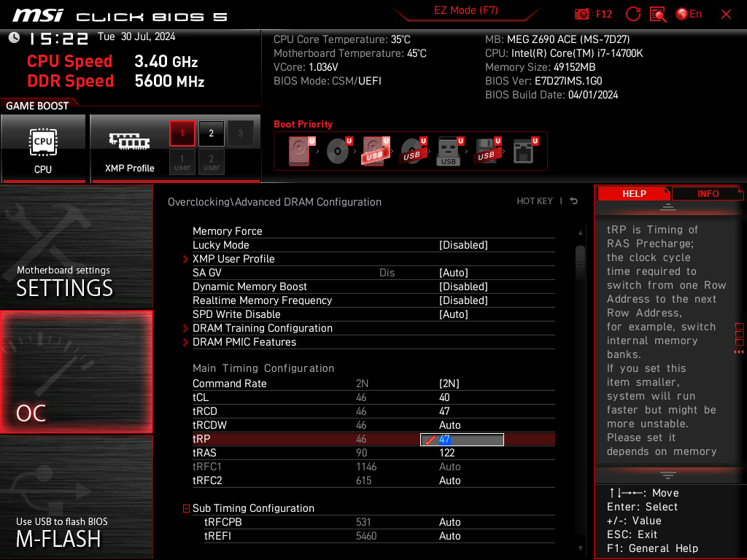Select the tRCD value 47
The image size is (747, 560).
pos(444,411)
